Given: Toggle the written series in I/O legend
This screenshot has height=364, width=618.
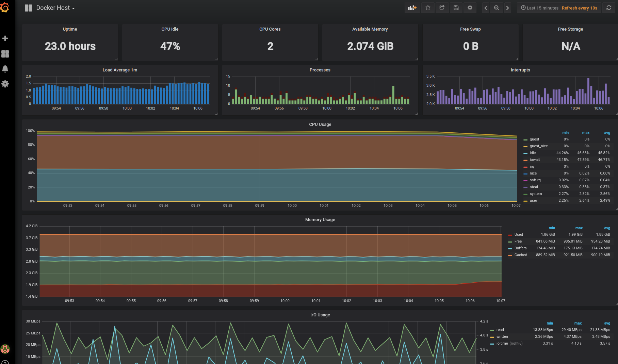Looking at the screenshot, I should pos(502,337).
